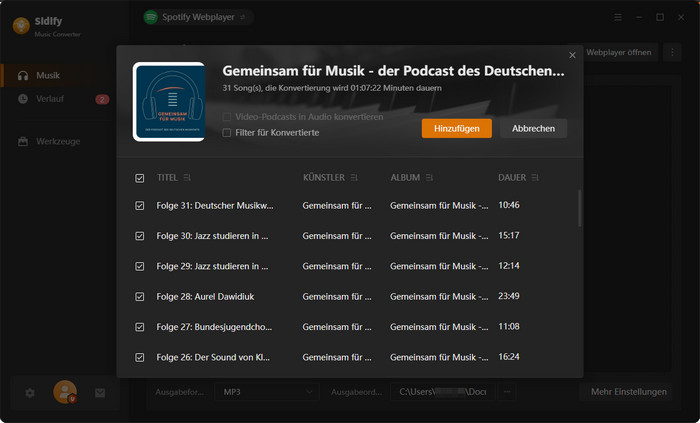
Task: Uncheck Folge 27 checkbox
Action: [x=140, y=327]
